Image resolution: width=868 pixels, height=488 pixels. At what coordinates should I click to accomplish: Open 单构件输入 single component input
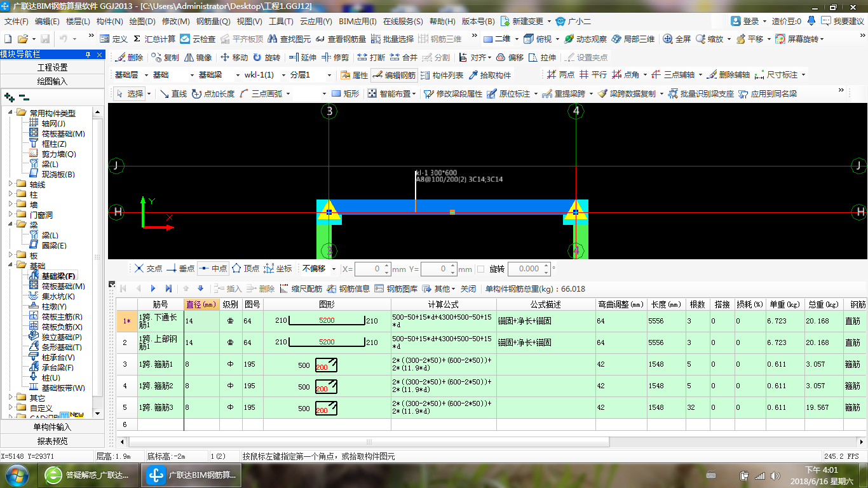(x=52, y=427)
